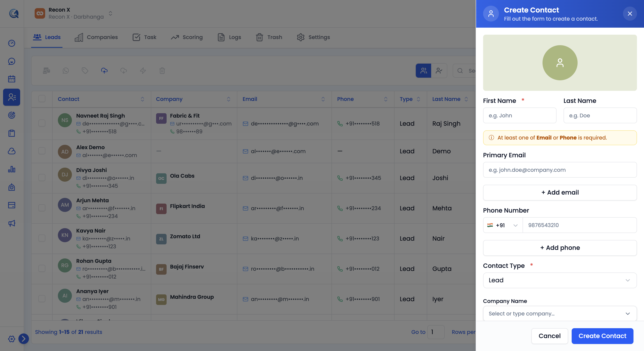This screenshot has width=644, height=351.
Task: Open the clipboard icon in sidebar
Action: click(x=11, y=133)
